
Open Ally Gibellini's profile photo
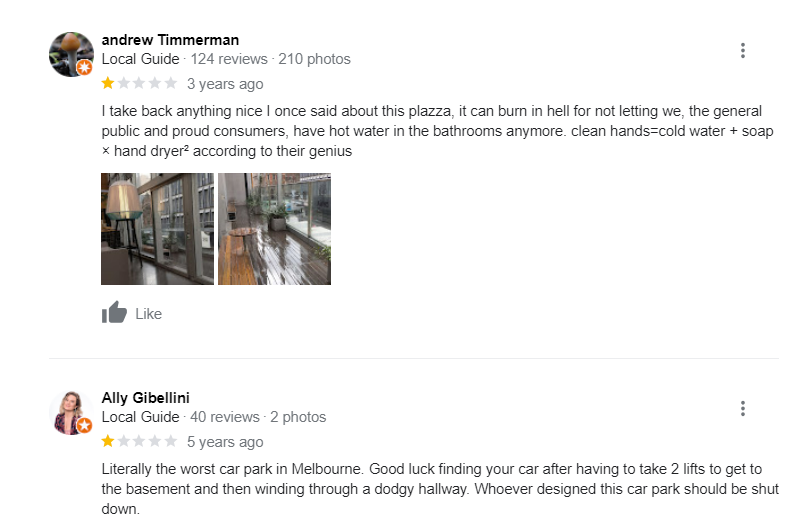pos(71,412)
